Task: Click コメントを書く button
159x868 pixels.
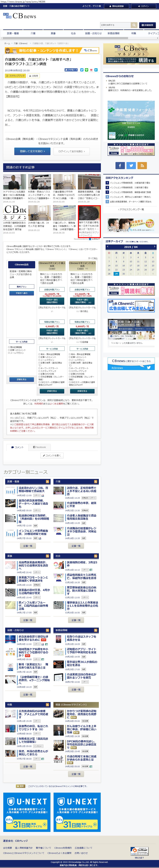Action: click(x=52, y=456)
